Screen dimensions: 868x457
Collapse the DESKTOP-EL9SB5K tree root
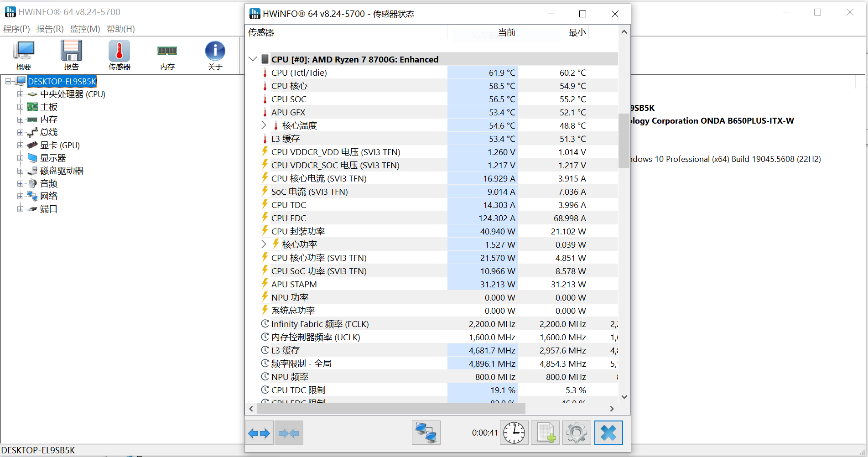(8, 81)
